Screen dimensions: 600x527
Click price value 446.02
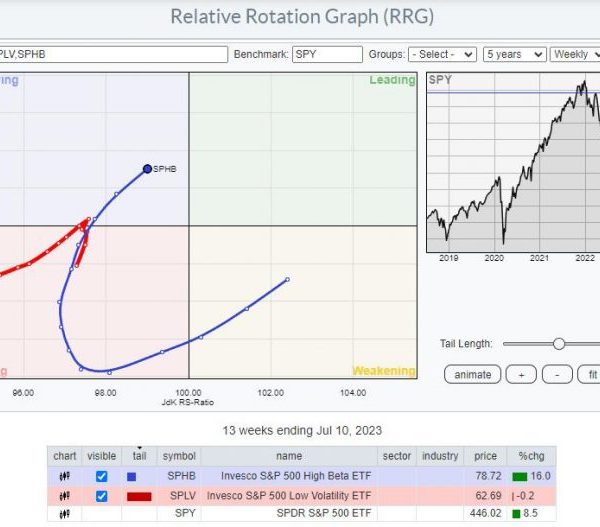(x=485, y=513)
